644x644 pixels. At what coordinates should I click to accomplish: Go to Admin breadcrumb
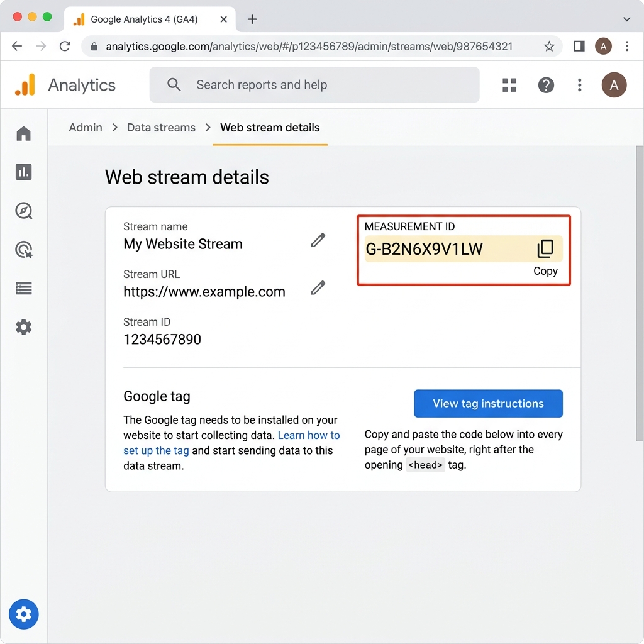[x=86, y=127]
